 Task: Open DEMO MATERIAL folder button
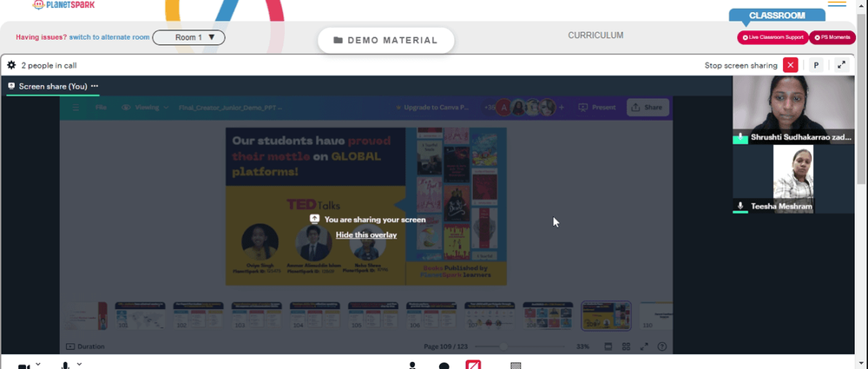tap(386, 41)
